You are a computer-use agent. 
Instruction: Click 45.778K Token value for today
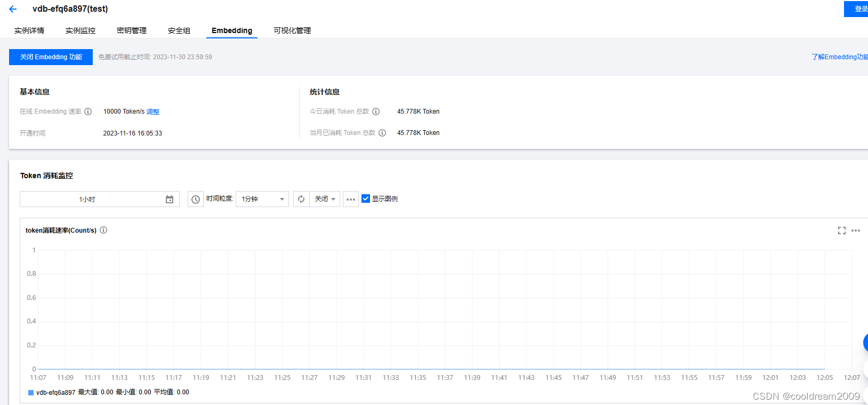[419, 112]
